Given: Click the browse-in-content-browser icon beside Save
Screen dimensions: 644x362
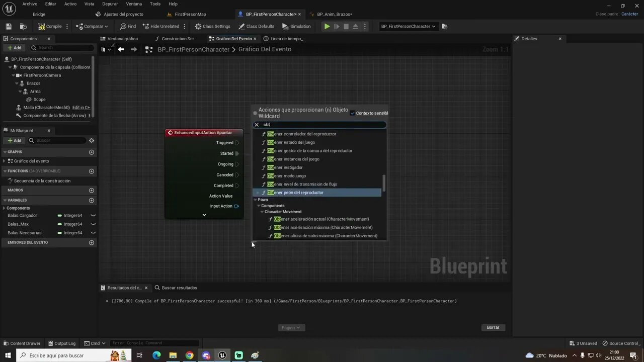Looking at the screenshot, I should tap(23, 26).
